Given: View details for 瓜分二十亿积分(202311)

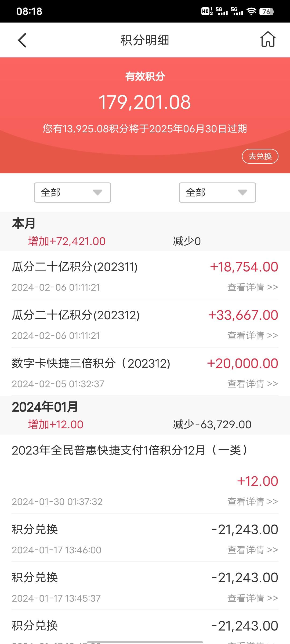Looking at the screenshot, I should 252,287.
